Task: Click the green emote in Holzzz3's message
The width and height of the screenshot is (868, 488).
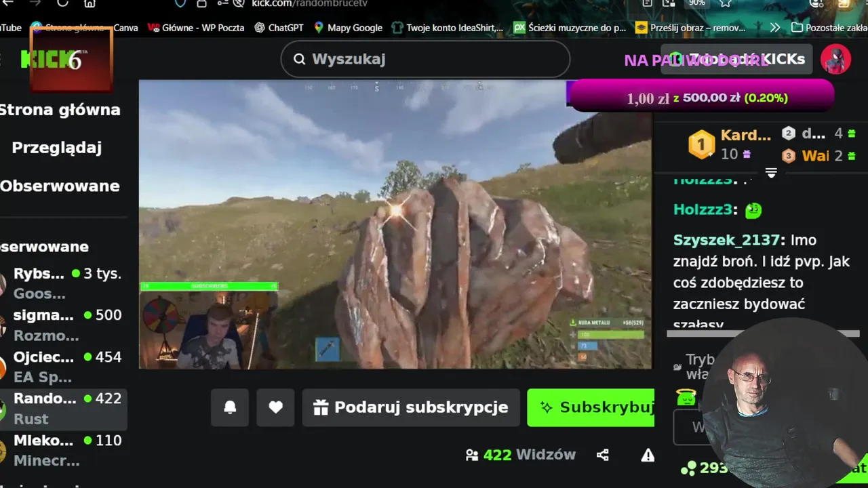Action: point(753,210)
